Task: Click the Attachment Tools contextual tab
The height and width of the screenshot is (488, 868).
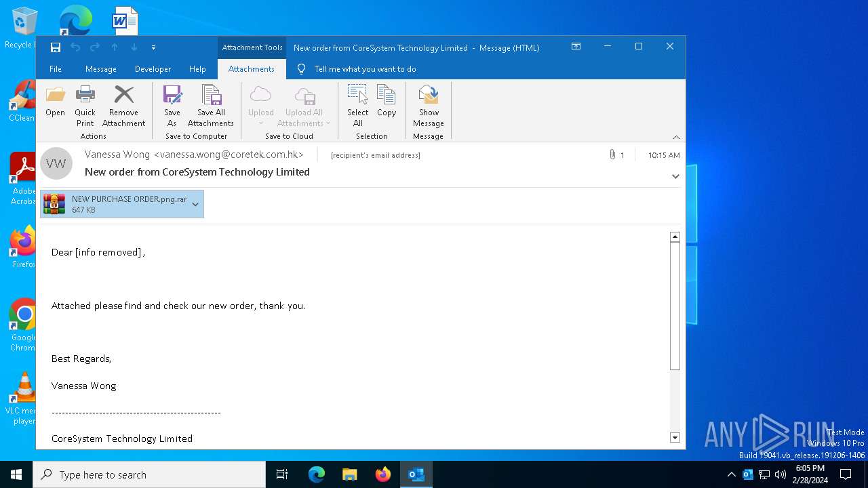Action: 252,47
